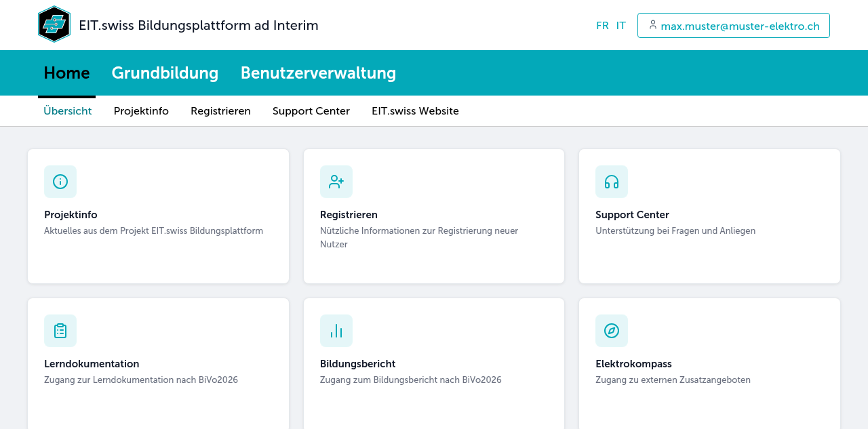This screenshot has height=429, width=868.
Task: Click text 'Zugang zur Lerndokumentation nach BiVo2026'
Action: [x=141, y=380]
